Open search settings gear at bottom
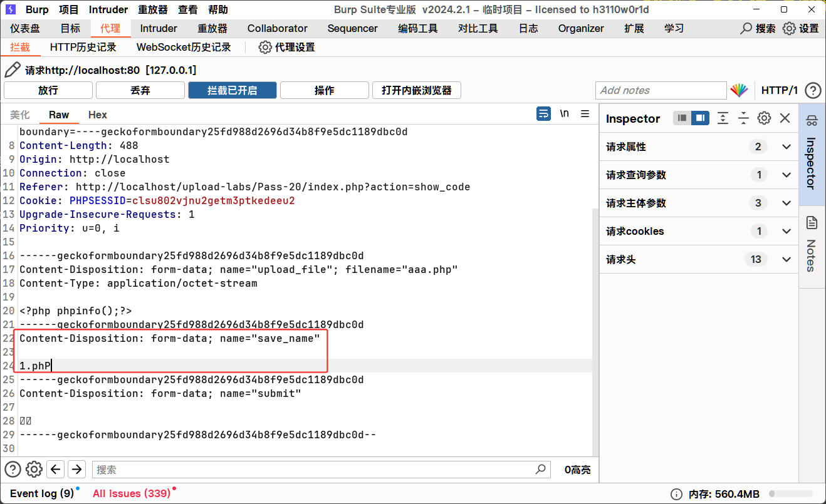This screenshot has height=504, width=826. pyautogui.click(x=34, y=469)
